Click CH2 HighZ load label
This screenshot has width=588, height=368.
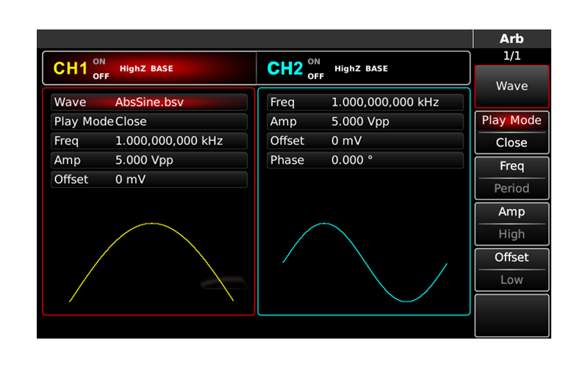[348, 68]
